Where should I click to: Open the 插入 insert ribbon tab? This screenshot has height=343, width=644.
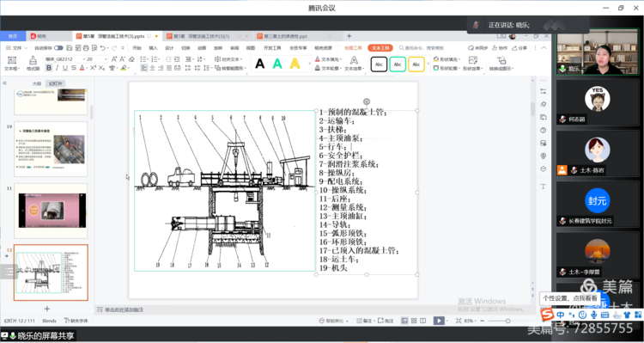point(153,48)
